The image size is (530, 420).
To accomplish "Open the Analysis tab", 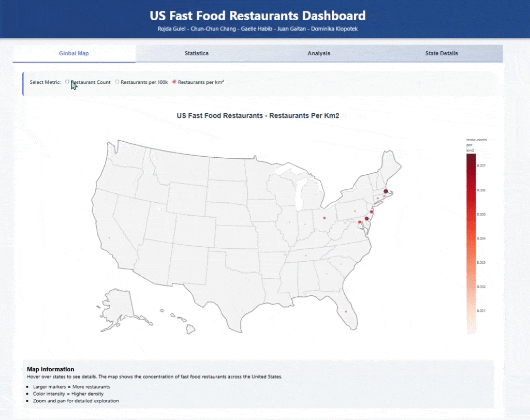I will (x=319, y=53).
